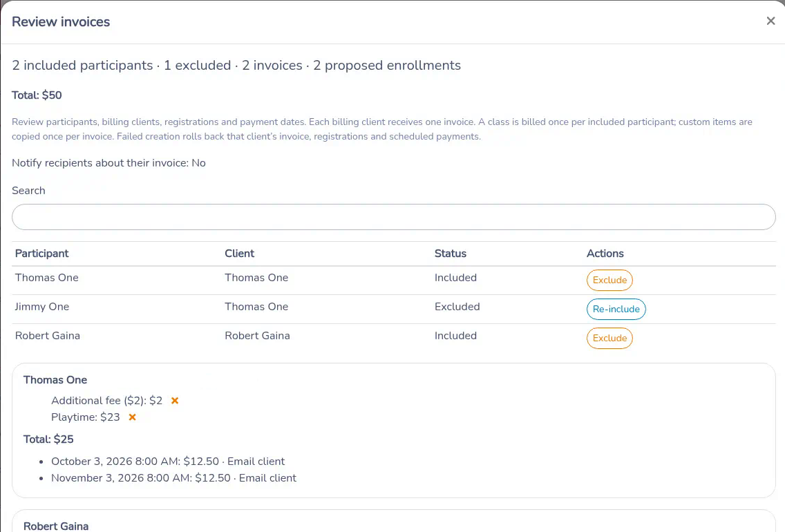The image size is (785, 532).
Task: Select participant name Jimmy One
Action: pos(42,307)
